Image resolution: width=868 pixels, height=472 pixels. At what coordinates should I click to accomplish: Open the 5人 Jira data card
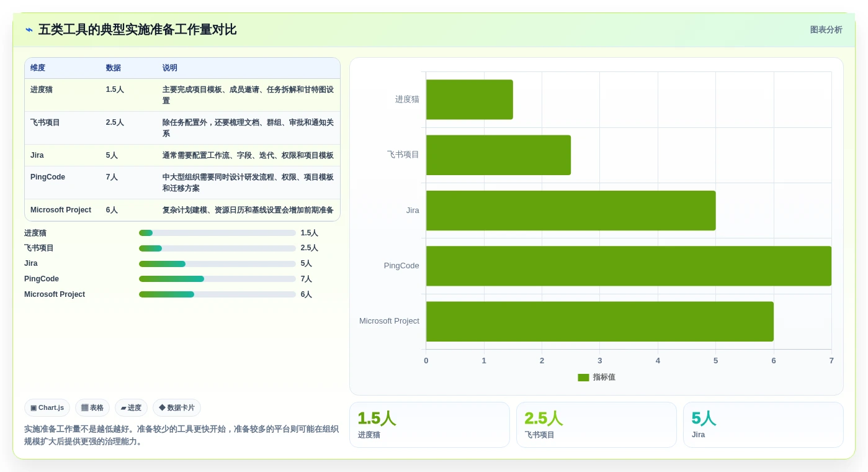coord(763,425)
